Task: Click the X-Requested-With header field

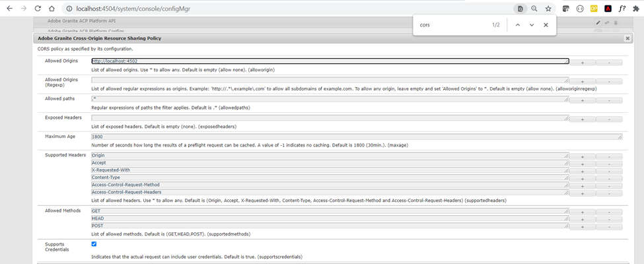Action: (x=330, y=170)
